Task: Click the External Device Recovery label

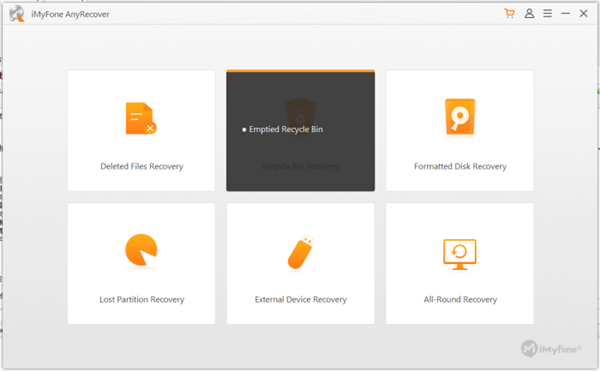Action: [301, 299]
